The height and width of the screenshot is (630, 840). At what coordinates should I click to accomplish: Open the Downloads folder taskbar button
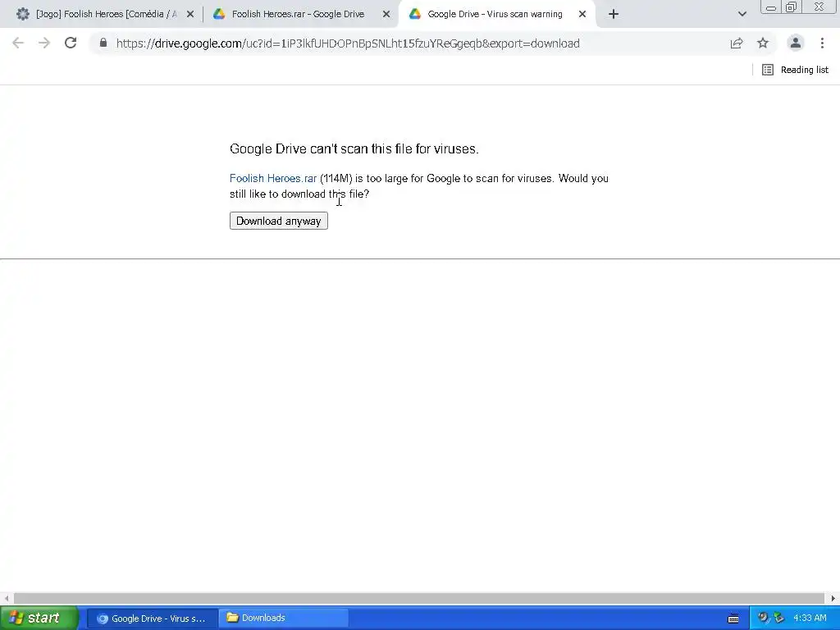pos(284,618)
